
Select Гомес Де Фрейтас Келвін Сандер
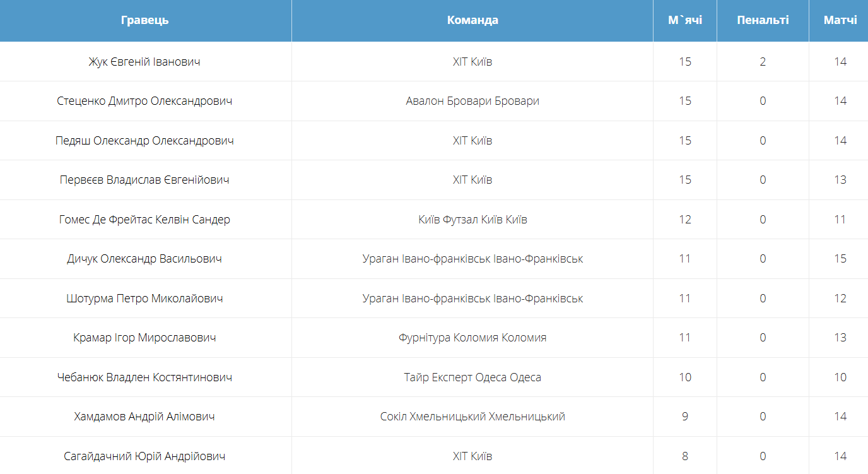(144, 220)
